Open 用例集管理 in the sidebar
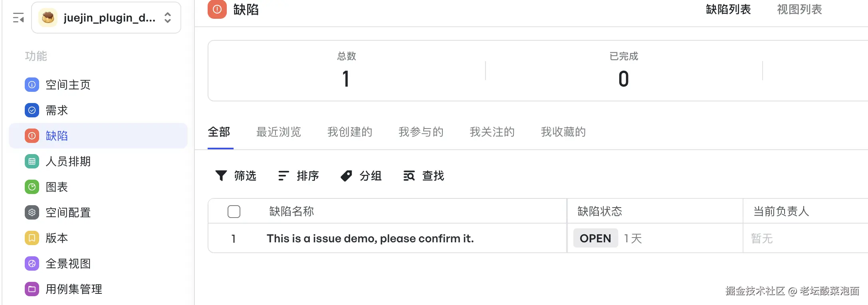Image resolution: width=868 pixels, height=305 pixels. [73, 289]
